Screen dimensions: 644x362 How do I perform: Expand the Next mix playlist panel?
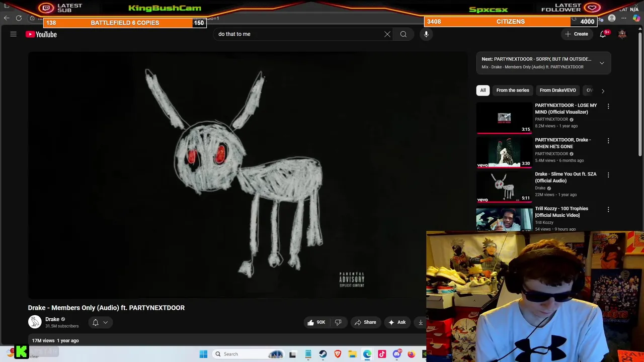602,63
